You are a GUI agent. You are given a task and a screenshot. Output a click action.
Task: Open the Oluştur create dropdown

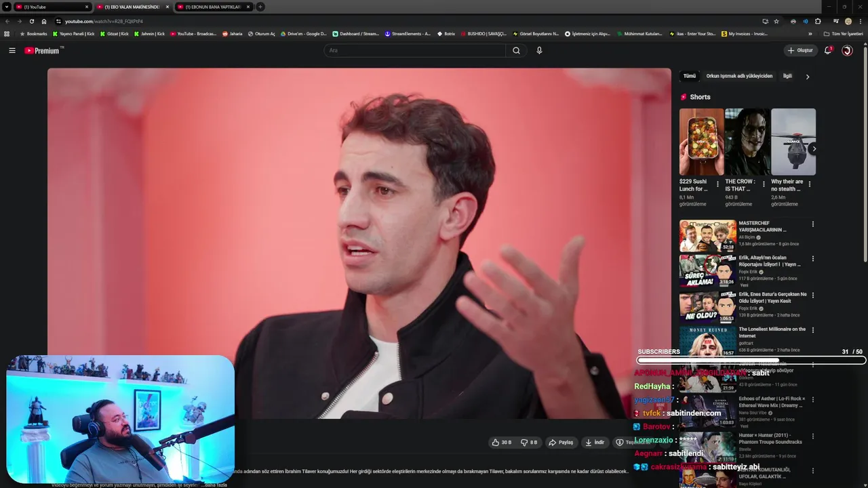(x=800, y=50)
